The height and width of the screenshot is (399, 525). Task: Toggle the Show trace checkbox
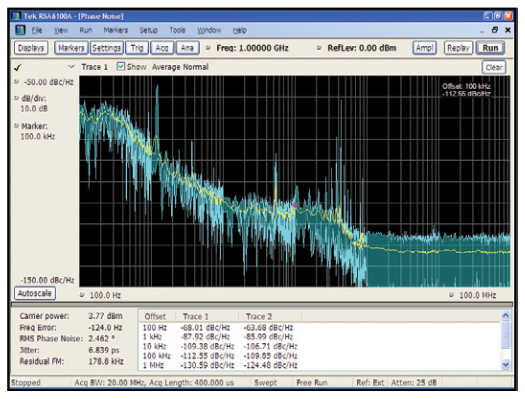click(x=121, y=66)
